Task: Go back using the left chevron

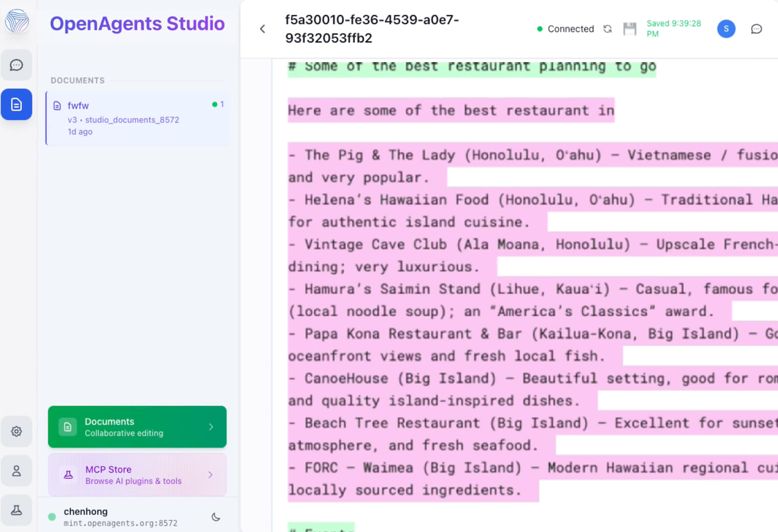Action: coord(263,29)
